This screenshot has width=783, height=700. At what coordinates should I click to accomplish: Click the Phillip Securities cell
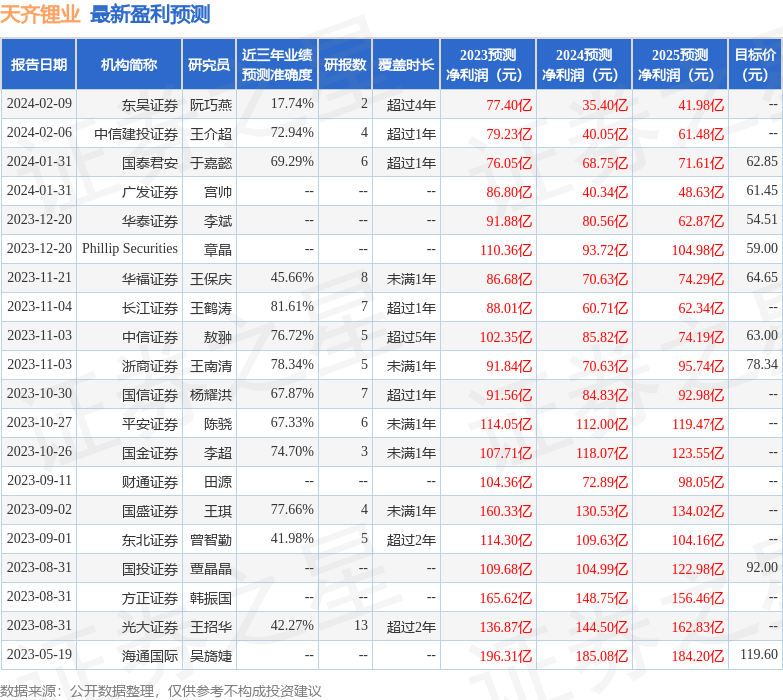pyautogui.click(x=130, y=249)
